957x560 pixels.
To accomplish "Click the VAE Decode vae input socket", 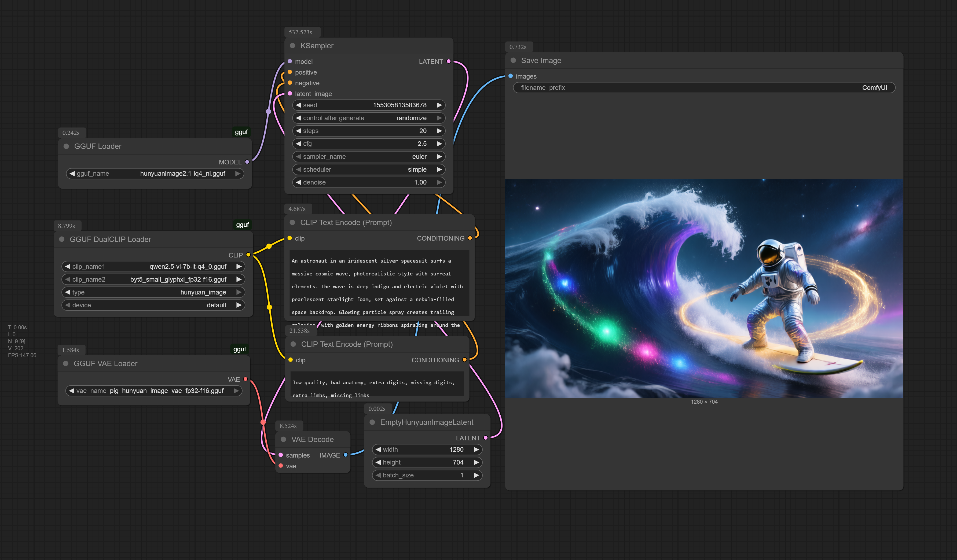I will pos(281,466).
